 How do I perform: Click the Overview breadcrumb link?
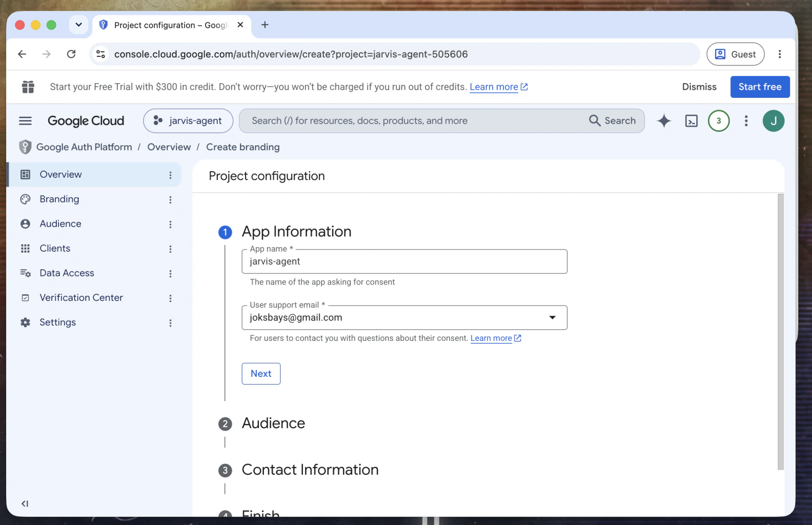pos(169,147)
